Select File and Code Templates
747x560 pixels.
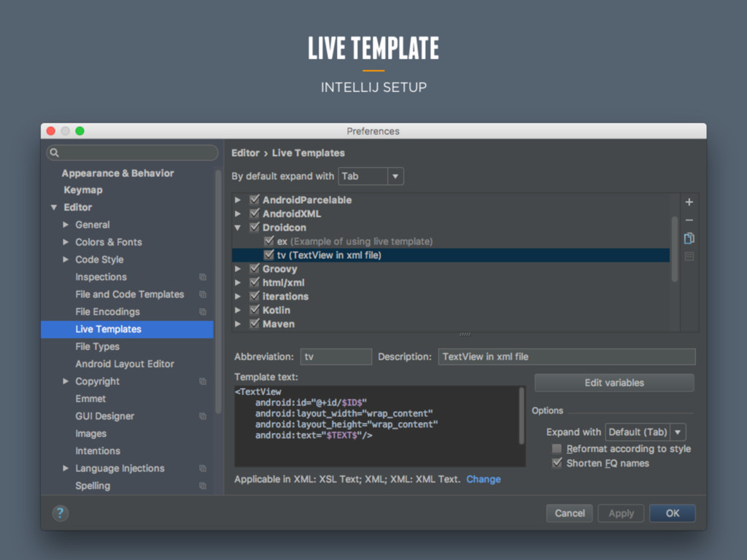[x=130, y=295]
